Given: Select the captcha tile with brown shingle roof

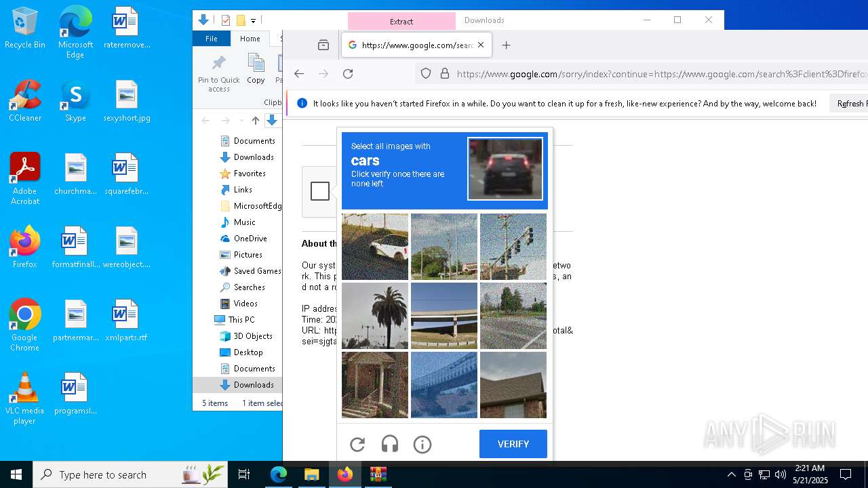Looking at the screenshot, I should click(513, 385).
